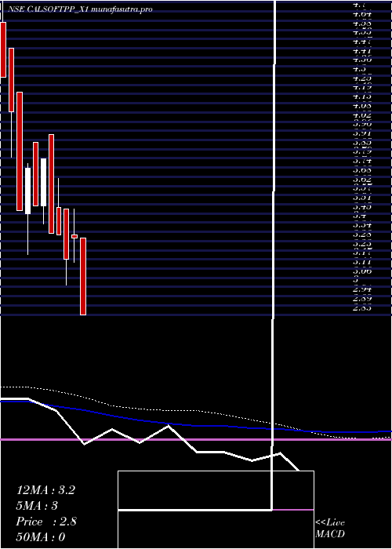Click the 50MA : 0 reading
Image resolution: width=392 pixels, height=549 pixels.
point(41,537)
